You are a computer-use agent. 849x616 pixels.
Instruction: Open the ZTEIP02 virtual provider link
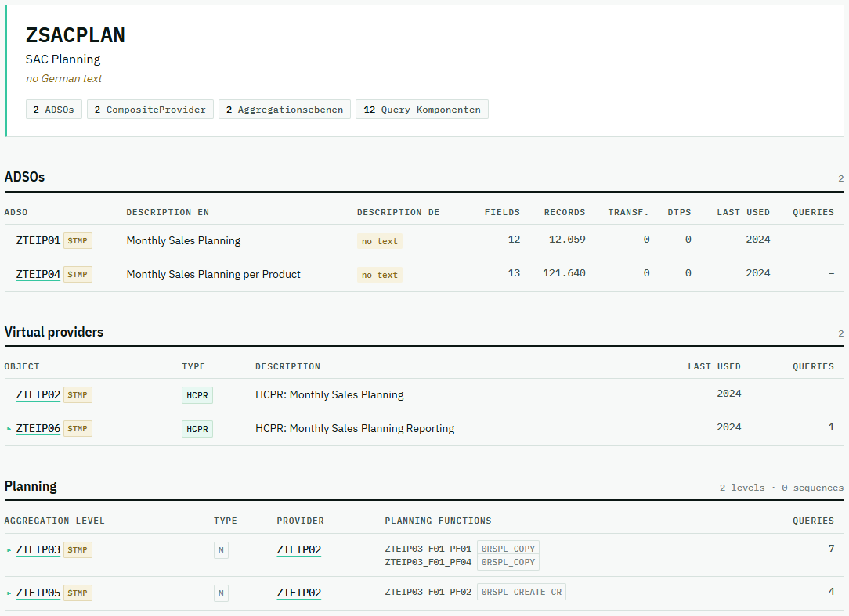click(x=38, y=394)
